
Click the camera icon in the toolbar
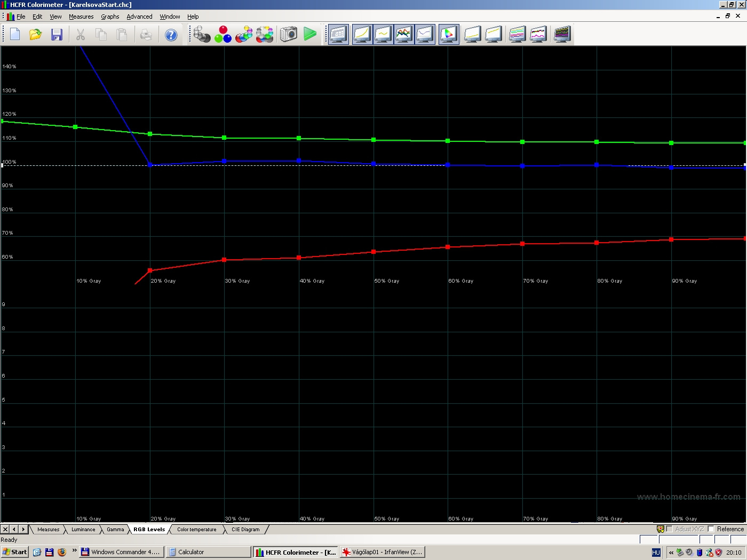coord(288,35)
